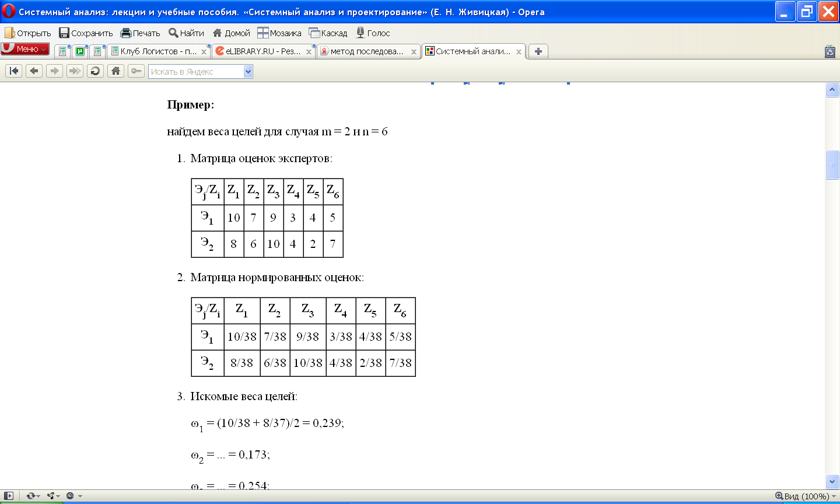Click the Fast Forward button

75,71
